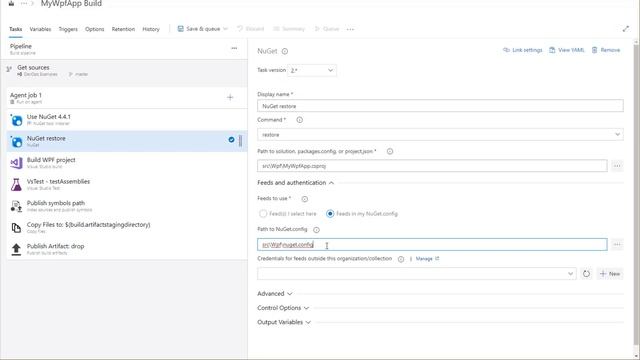View the History tab
640x360 pixels.
pos(151,29)
